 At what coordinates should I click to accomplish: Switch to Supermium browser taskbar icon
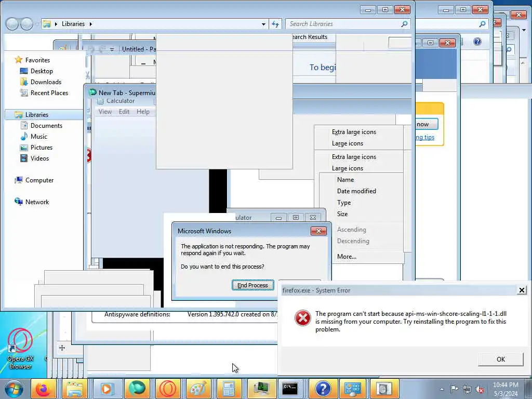click(x=137, y=389)
